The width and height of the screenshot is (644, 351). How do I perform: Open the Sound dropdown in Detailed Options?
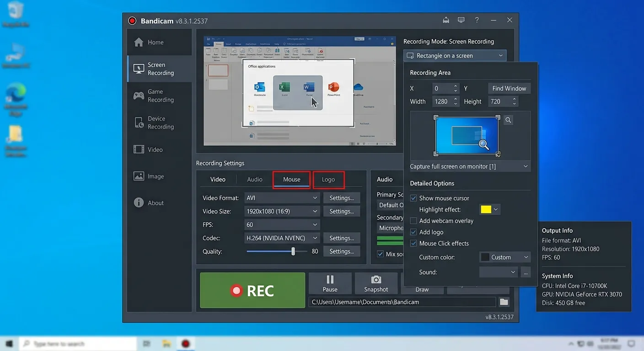(x=499, y=272)
